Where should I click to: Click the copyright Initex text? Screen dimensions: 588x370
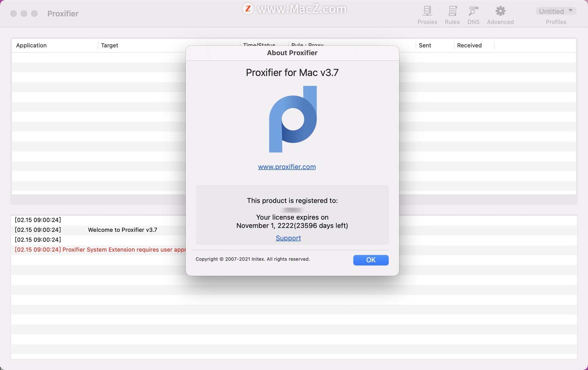point(253,259)
